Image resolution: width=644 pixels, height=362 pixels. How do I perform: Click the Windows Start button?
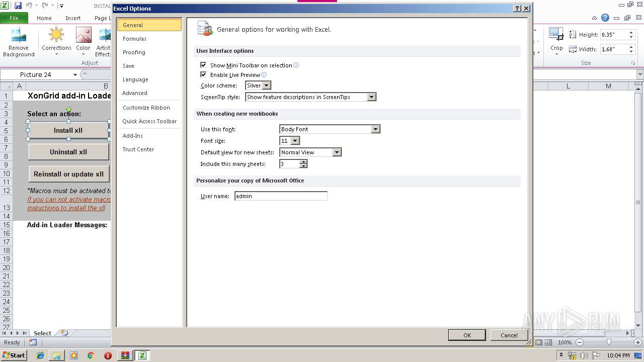[14, 355]
